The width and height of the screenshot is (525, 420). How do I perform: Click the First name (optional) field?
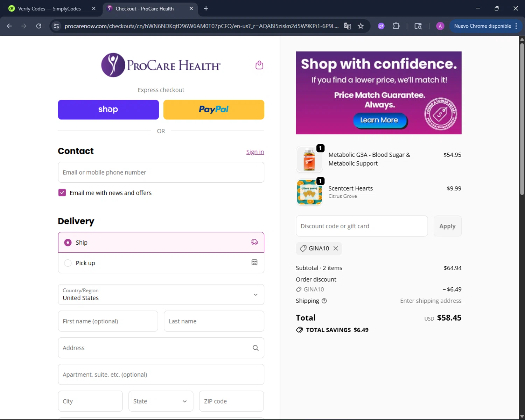coord(108,321)
